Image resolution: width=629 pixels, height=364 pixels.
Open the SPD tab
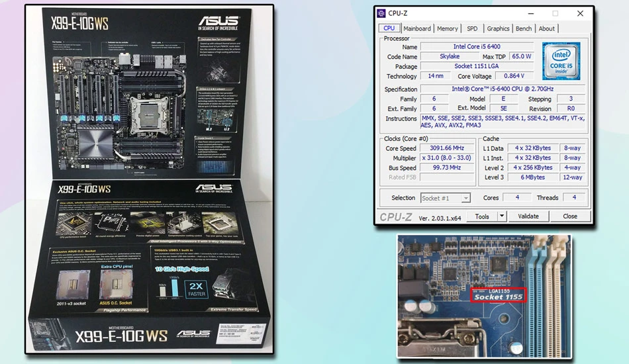(472, 28)
